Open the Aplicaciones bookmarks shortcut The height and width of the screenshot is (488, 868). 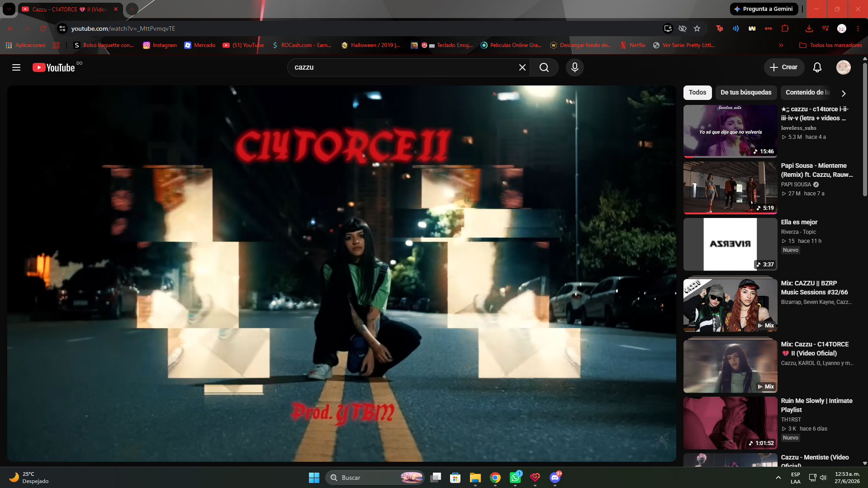[x=26, y=45]
